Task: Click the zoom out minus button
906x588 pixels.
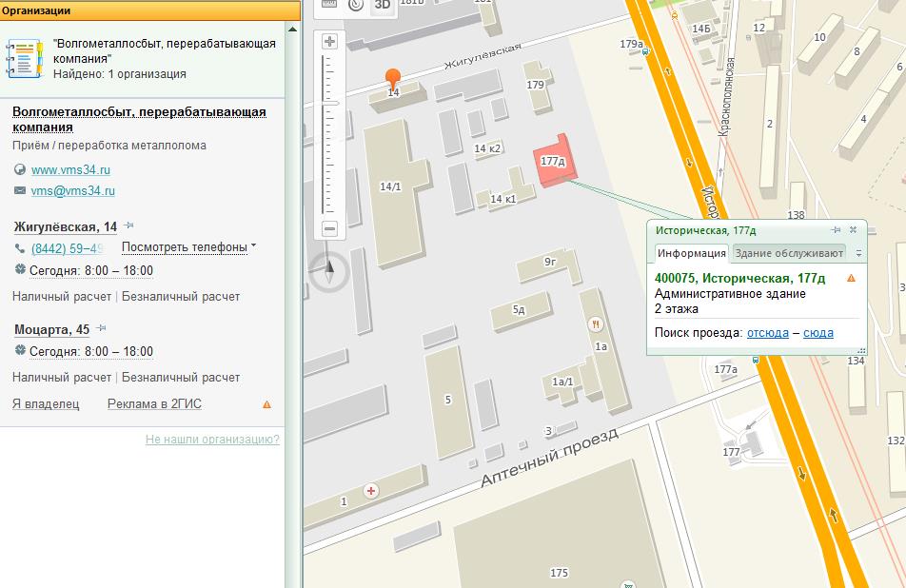Action: tap(329, 228)
